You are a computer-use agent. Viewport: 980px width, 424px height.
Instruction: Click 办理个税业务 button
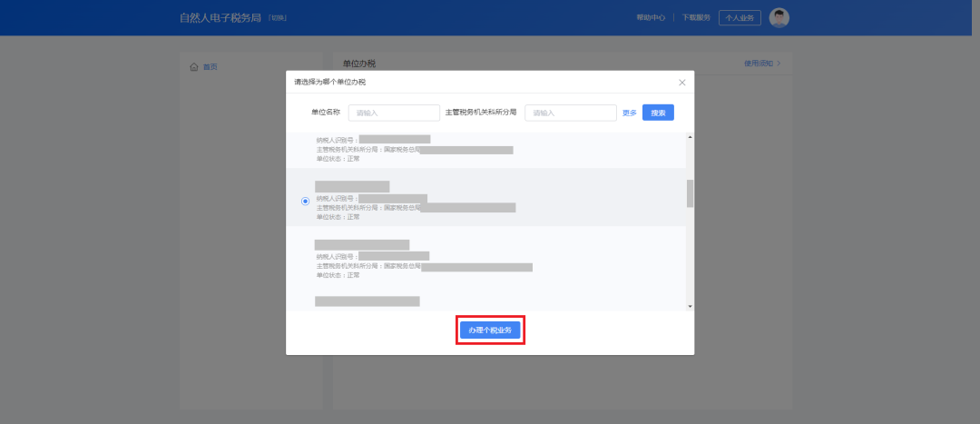tap(490, 330)
